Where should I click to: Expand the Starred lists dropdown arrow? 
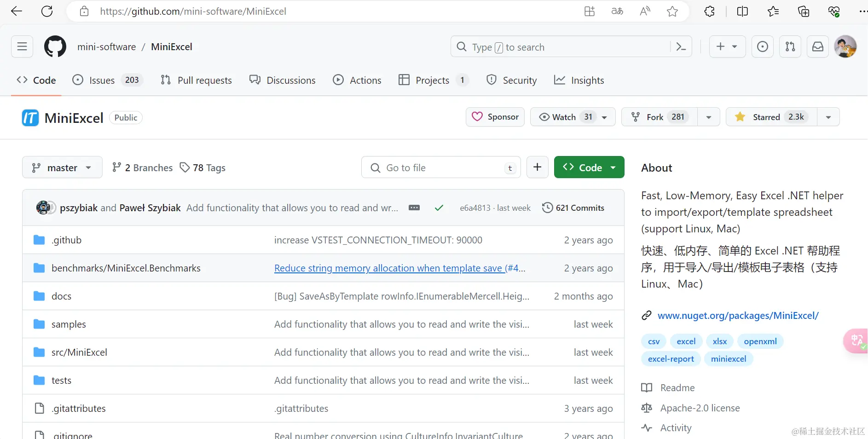828,117
